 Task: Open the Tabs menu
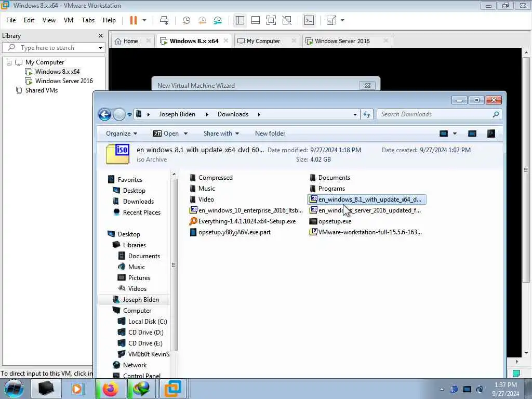[x=88, y=20]
